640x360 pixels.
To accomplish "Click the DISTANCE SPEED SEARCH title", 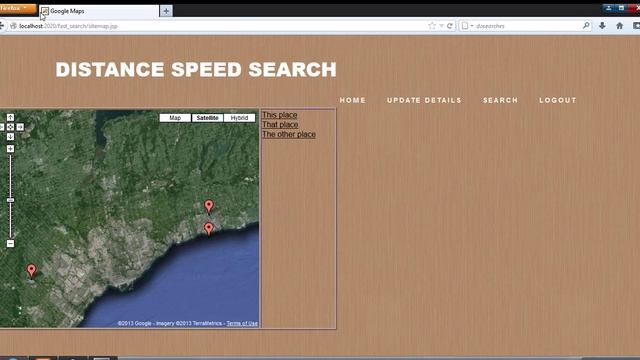I will click(x=196, y=69).
